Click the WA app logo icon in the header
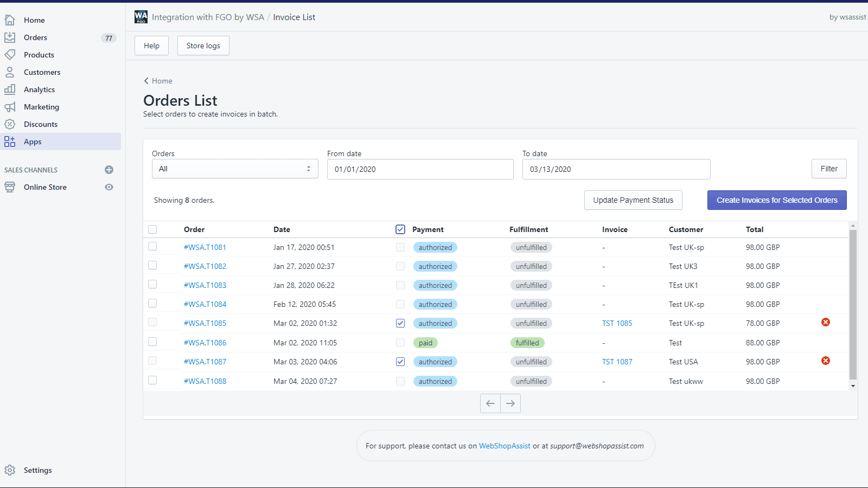 pyautogui.click(x=141, y=17)
